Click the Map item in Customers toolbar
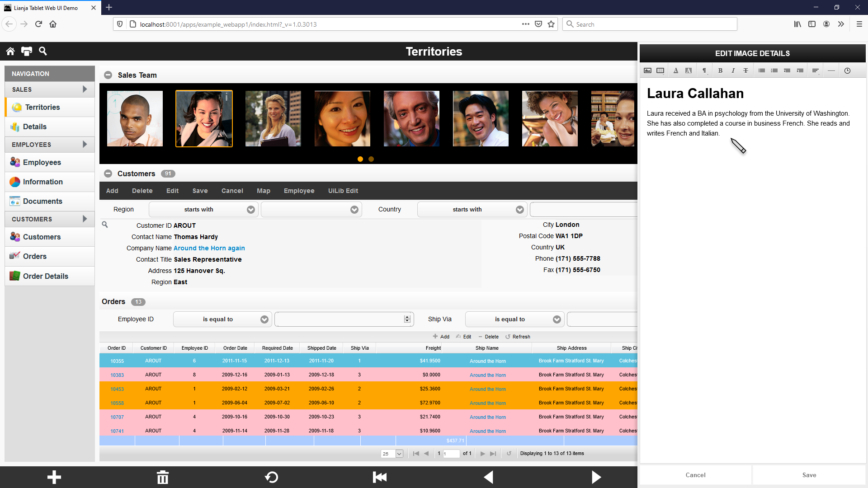This screenshot has height=488, width=868. 263,191
